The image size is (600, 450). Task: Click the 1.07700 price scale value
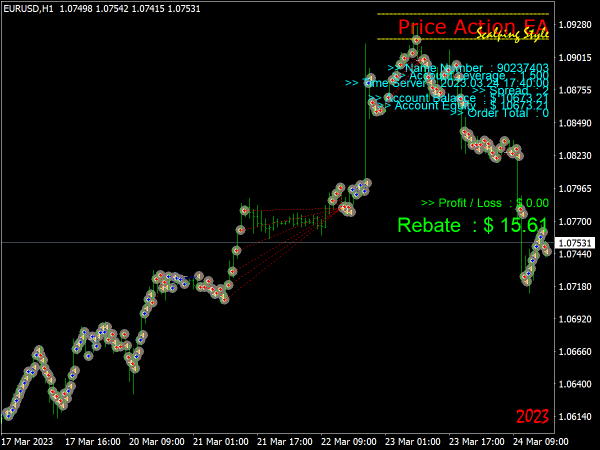(x=575, y=221)
